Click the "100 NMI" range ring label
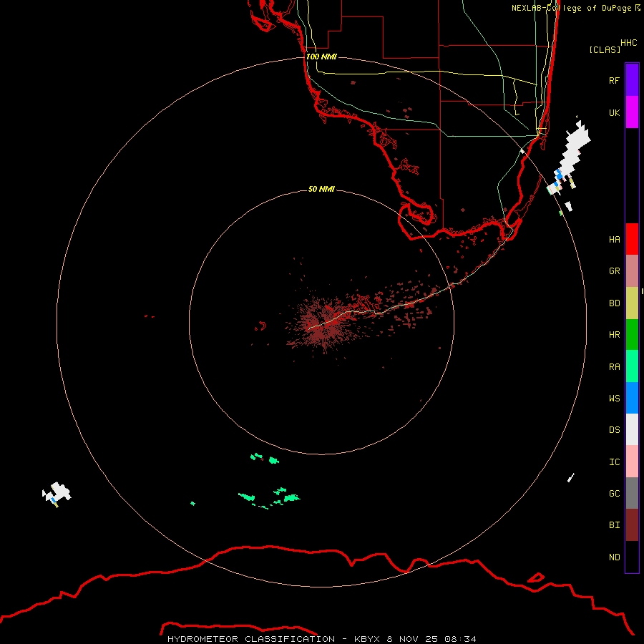Screen dimensions: 644x644 (321, 57)
